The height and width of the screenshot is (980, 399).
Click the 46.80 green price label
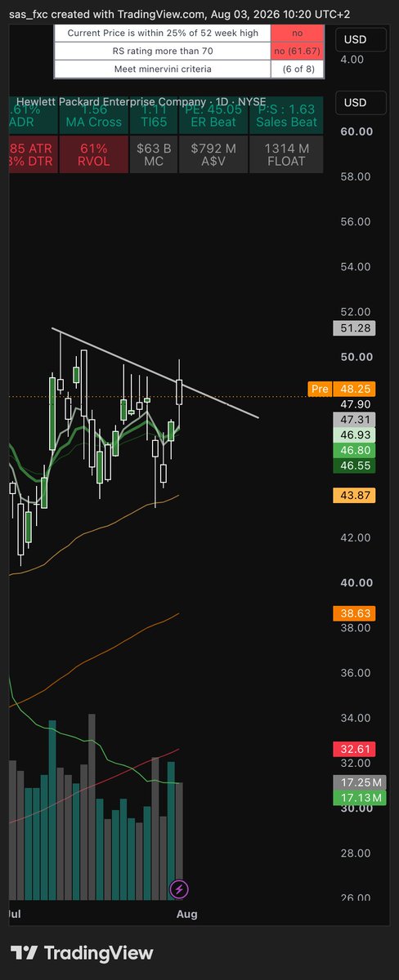[x=355, y=450]
